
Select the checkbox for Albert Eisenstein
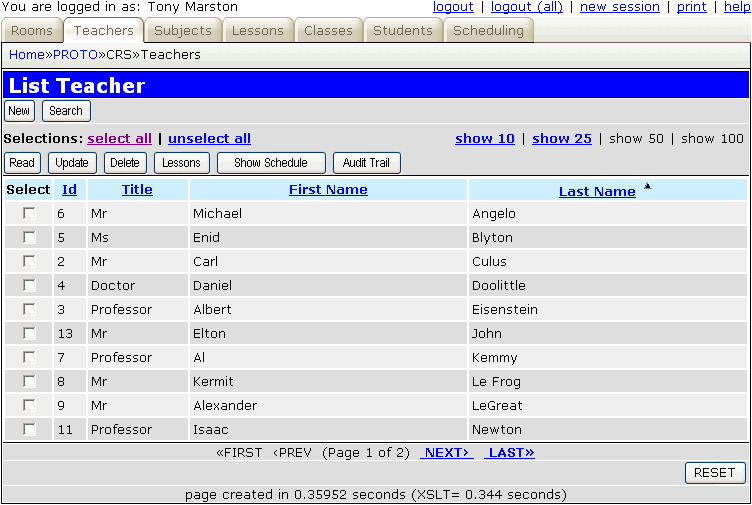click(29, 309)
